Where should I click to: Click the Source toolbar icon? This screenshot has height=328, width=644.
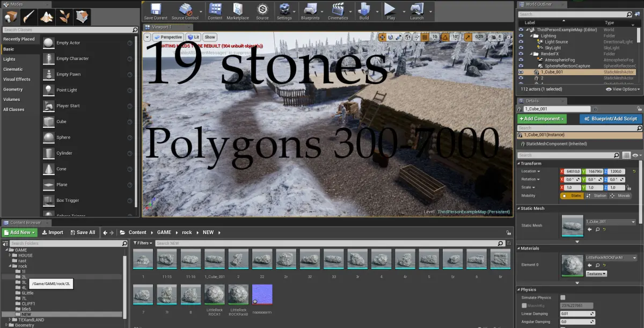[x=262, y=11]
